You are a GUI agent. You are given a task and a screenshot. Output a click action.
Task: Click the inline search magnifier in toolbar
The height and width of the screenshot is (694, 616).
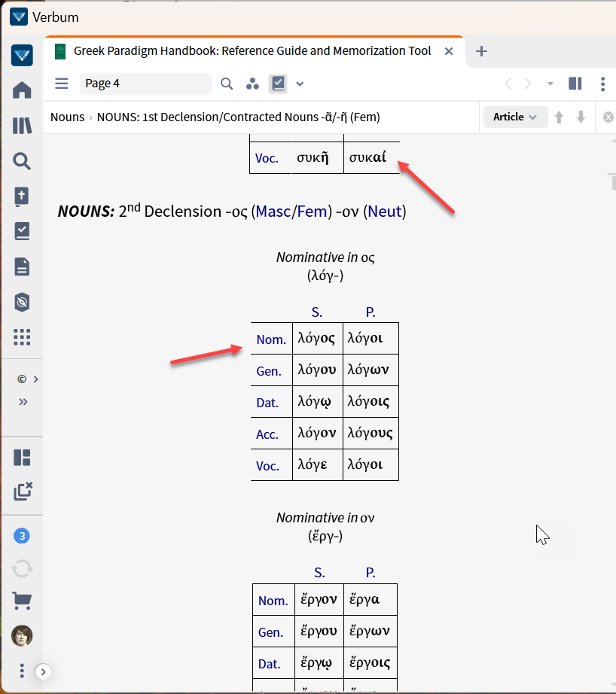pos(227,84)
